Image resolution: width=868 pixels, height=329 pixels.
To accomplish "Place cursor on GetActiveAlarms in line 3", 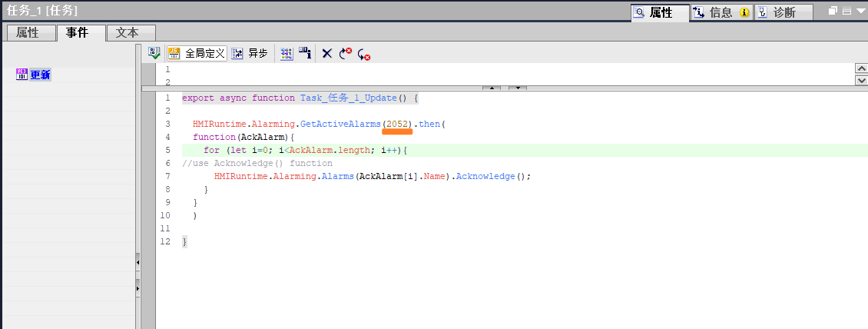I will 340,124.
